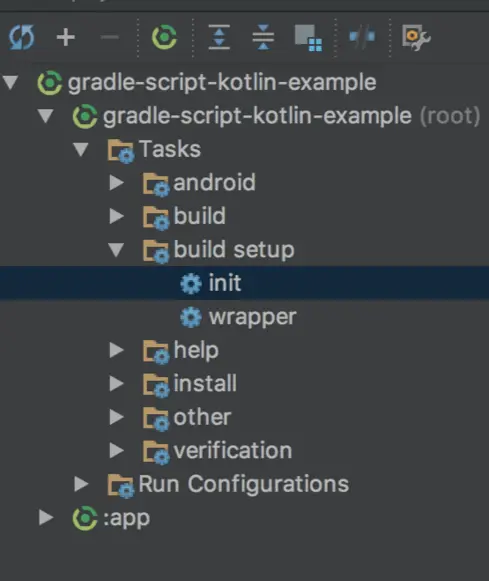489x581 pixels.
Task: Open Gradle settings with the wrench icon
Action: [x=416, y=37]
